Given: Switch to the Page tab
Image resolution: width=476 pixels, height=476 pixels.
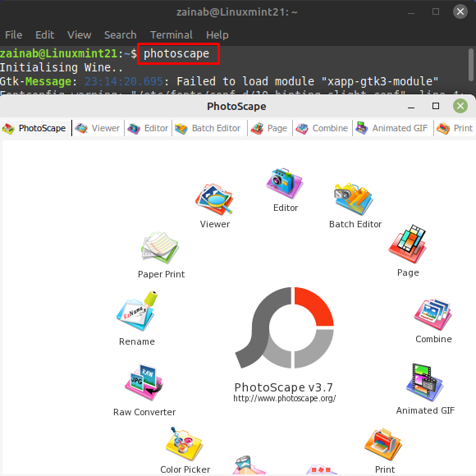Looking at the screenshot, I should pos(269,128).
